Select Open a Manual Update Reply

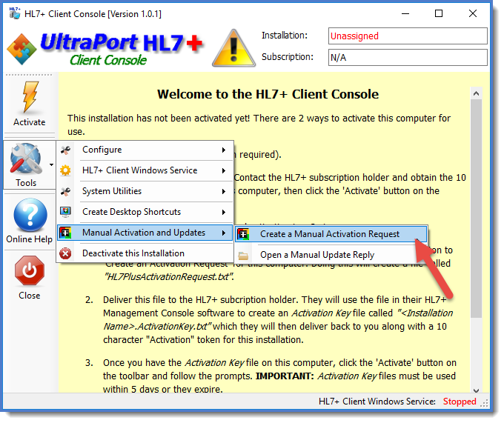331,255
